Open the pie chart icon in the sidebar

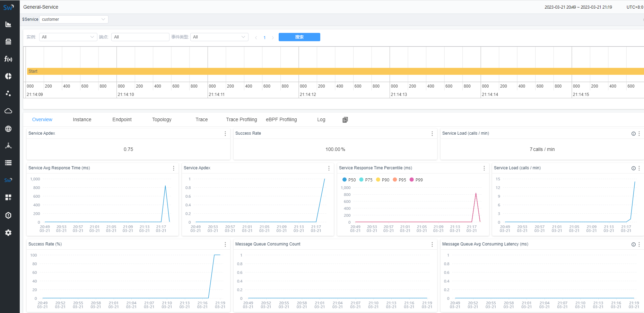pyautogui.click(x=8, y=76)
